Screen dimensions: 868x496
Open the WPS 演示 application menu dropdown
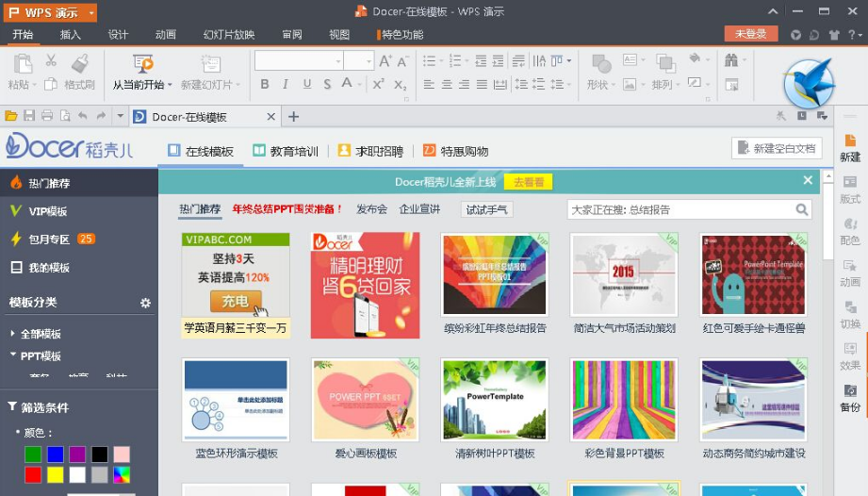point(92,12)
